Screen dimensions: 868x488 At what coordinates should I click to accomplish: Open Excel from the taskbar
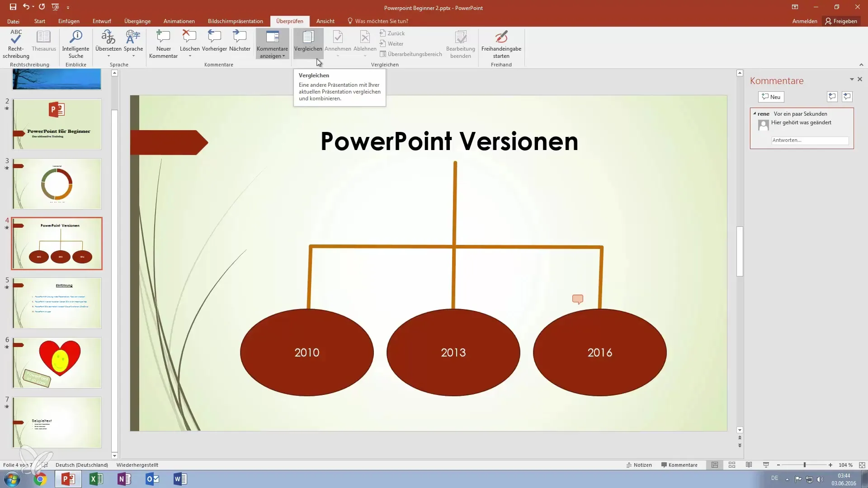tap(96, 479)
